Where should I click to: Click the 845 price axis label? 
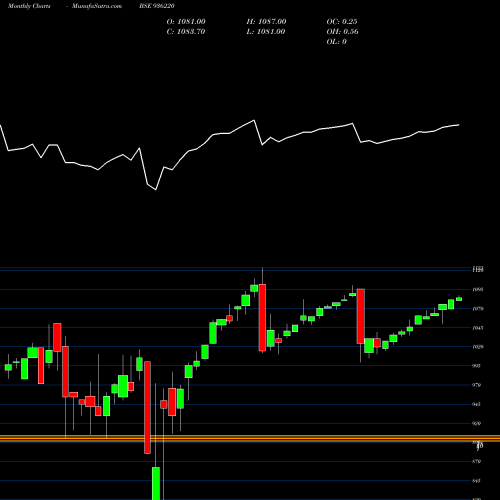pyautogui.click(x=477, y=481)
